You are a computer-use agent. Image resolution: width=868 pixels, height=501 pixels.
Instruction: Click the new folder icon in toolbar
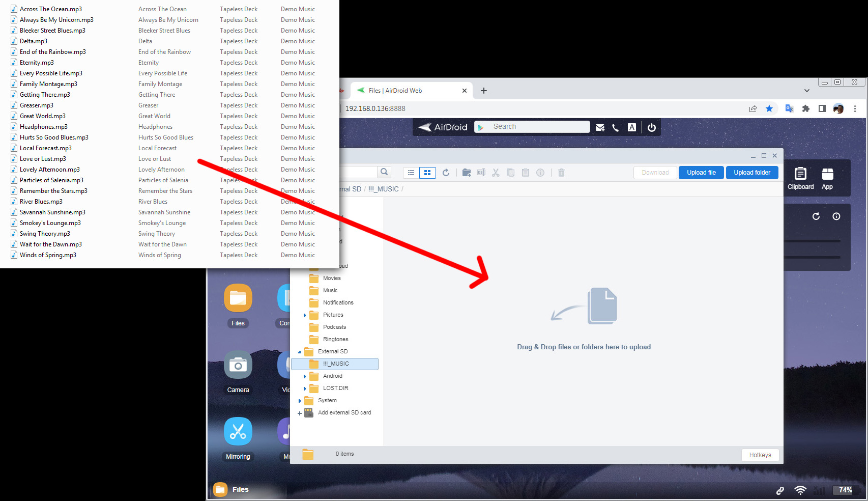(x=466, y=173)
